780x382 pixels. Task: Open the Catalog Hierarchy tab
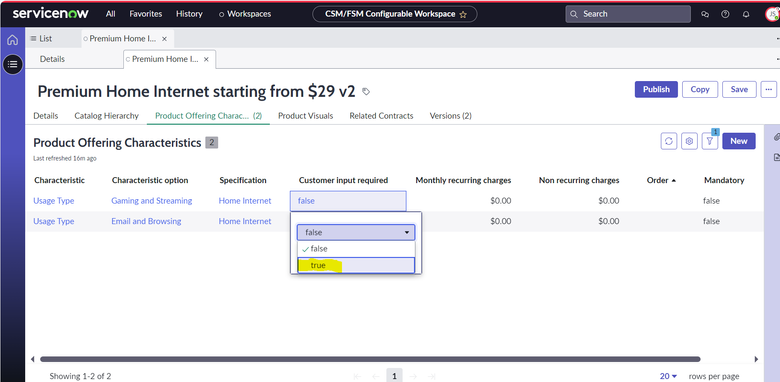tap(106, 115)
